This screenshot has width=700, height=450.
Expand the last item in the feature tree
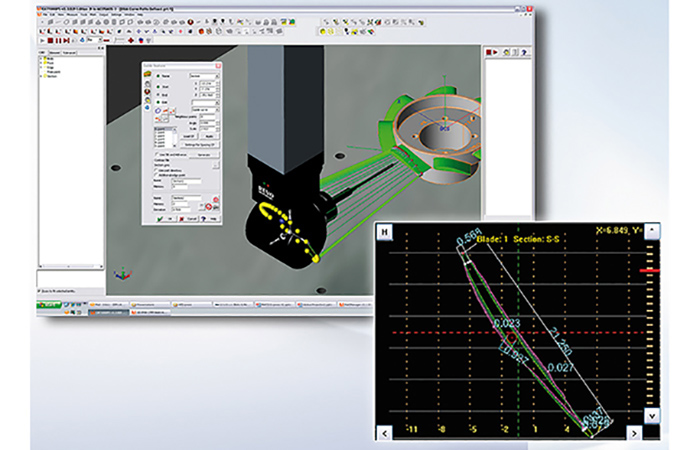click(41, 76)
